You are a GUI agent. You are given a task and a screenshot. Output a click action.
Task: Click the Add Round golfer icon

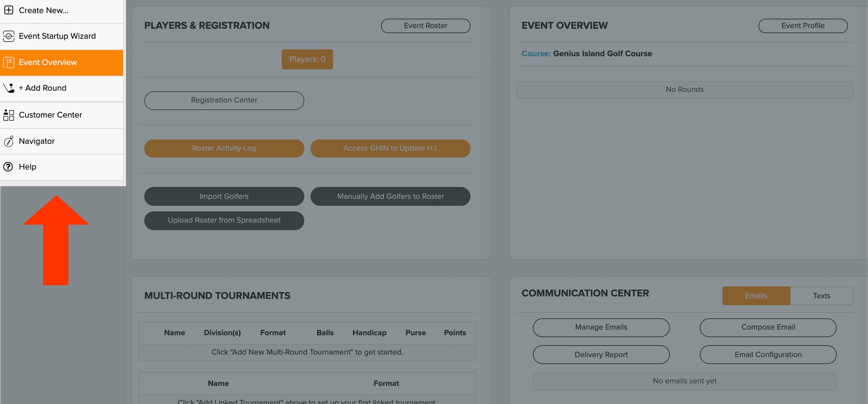click(x=9, y=88)
